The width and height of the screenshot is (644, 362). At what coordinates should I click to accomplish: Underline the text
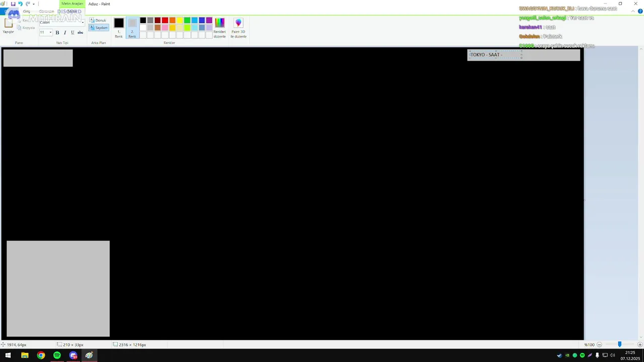[72, 33]
